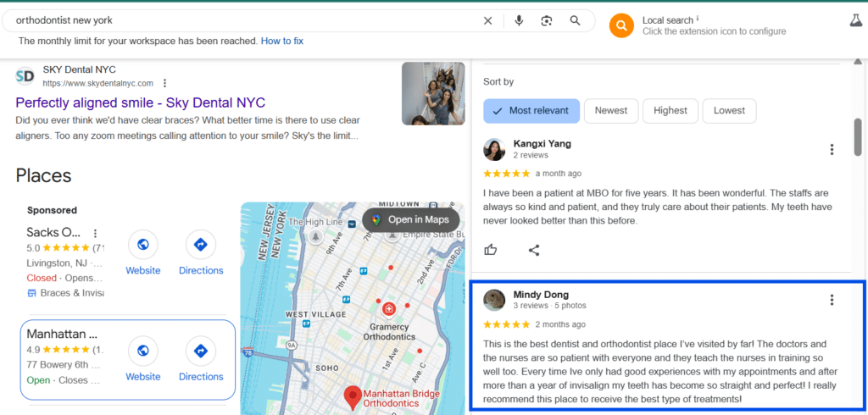
Task: Share Kangxi Yang's review
Action: pyautogui.click(x=534, y=250)
